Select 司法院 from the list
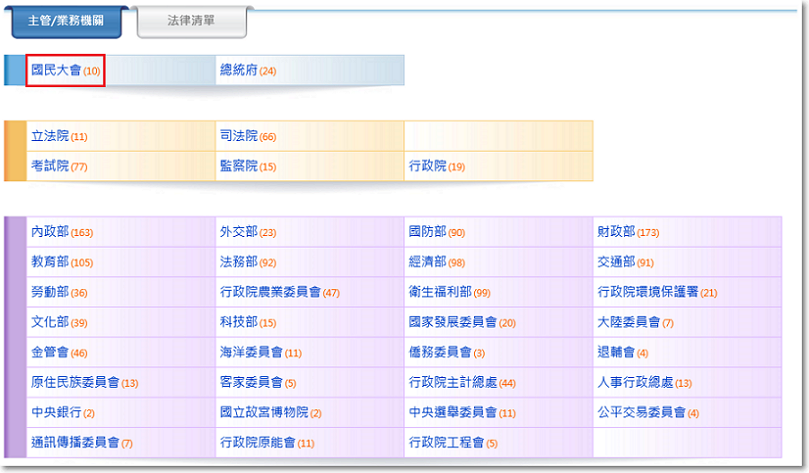The height and width of the screenshot is (473, 809). tap(239, 136)
